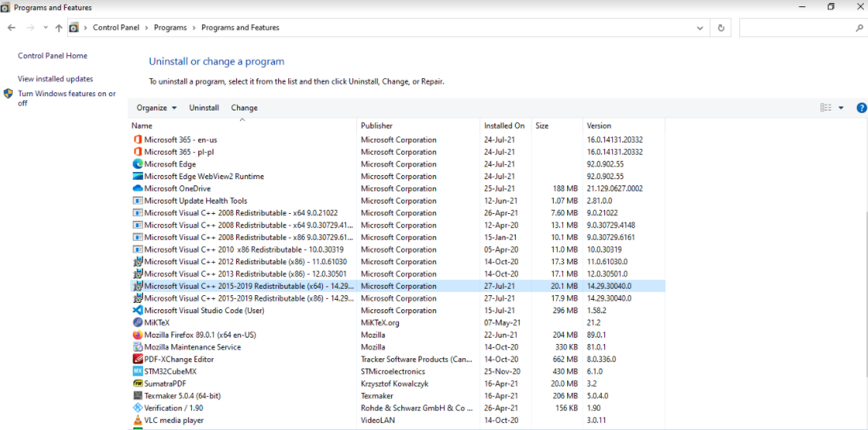This screenshot has width=868, height=430.
Task: Click STMicroelectronics publisher cell
Action: click(x=393, y=372)
